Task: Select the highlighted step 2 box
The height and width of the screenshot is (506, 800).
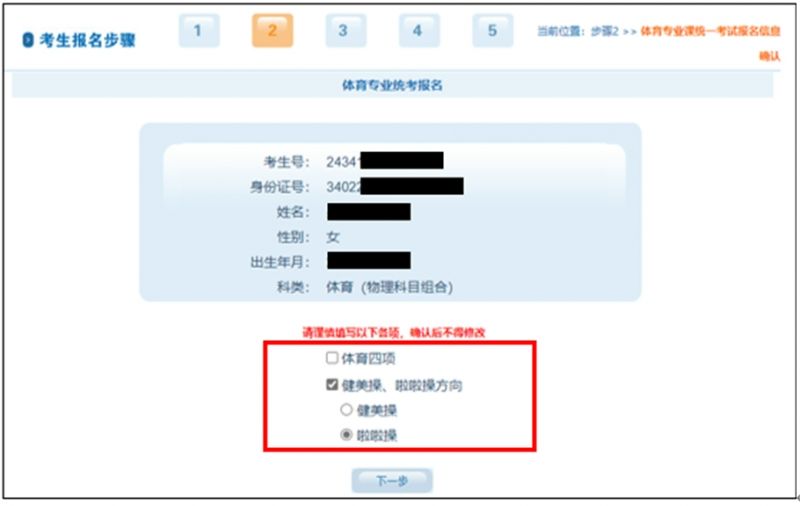Action: (272, 31)
